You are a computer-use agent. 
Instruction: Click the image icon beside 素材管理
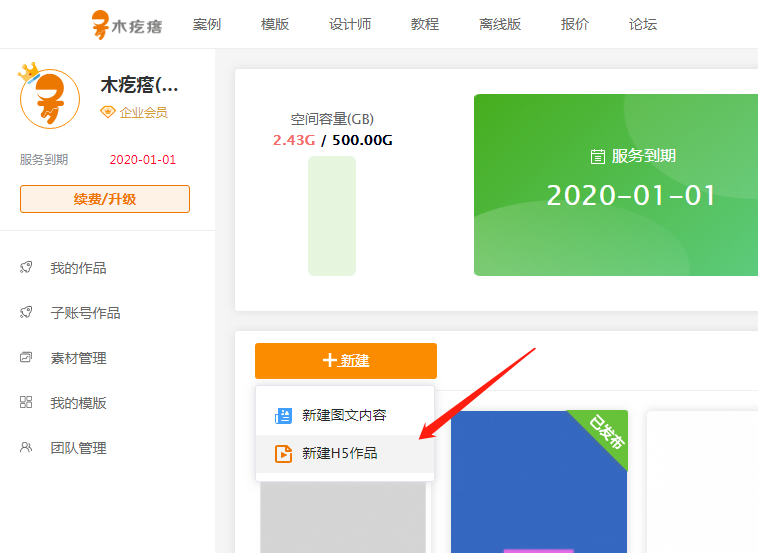coord(26,357)
